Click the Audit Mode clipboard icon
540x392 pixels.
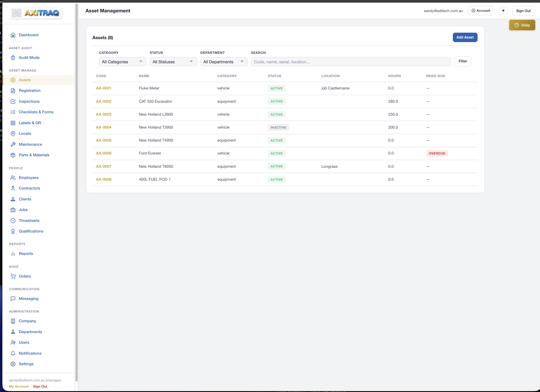[x=13, y=58]
